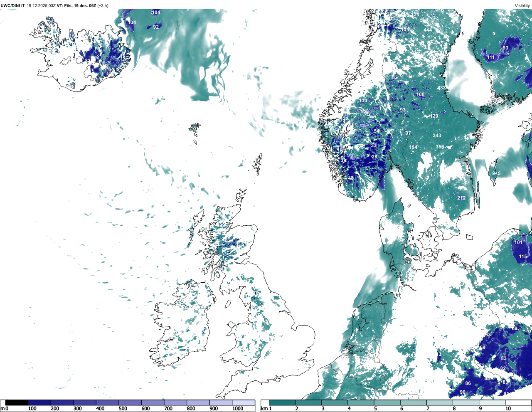Click the '28' visibility value in southern Norway
The height and width of the screenshot is (412, 532).
(x=374, y=157)
